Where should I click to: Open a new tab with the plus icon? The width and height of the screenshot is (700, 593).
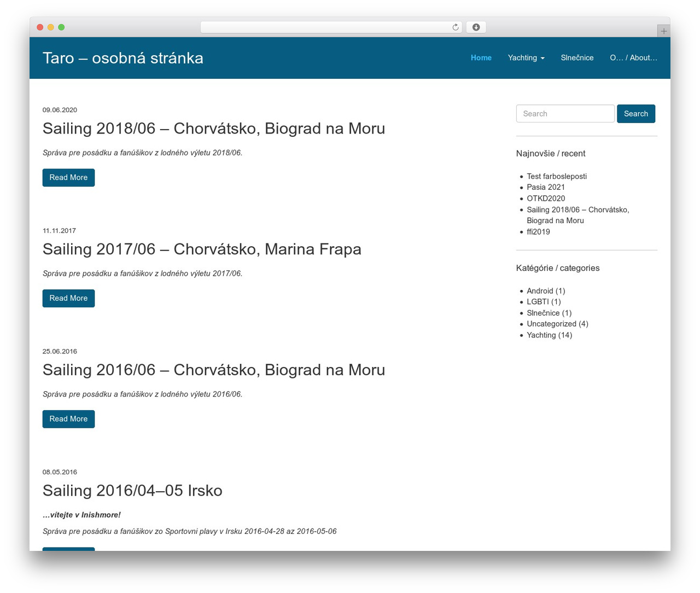[663, 31]
